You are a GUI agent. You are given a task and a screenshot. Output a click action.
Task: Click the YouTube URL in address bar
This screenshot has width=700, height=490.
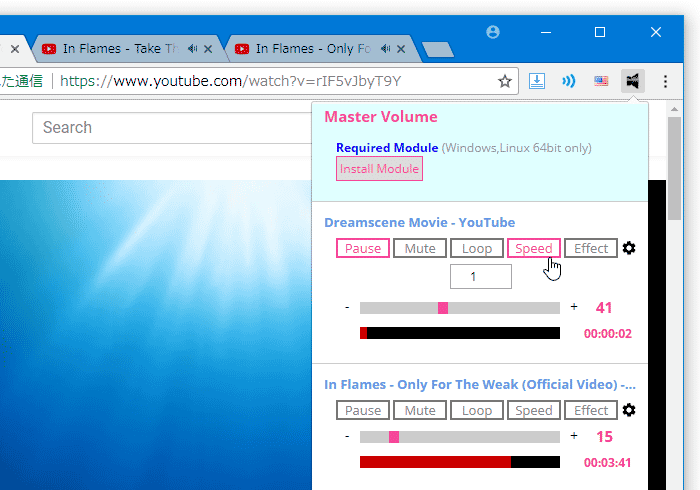(x=230, y=81)
